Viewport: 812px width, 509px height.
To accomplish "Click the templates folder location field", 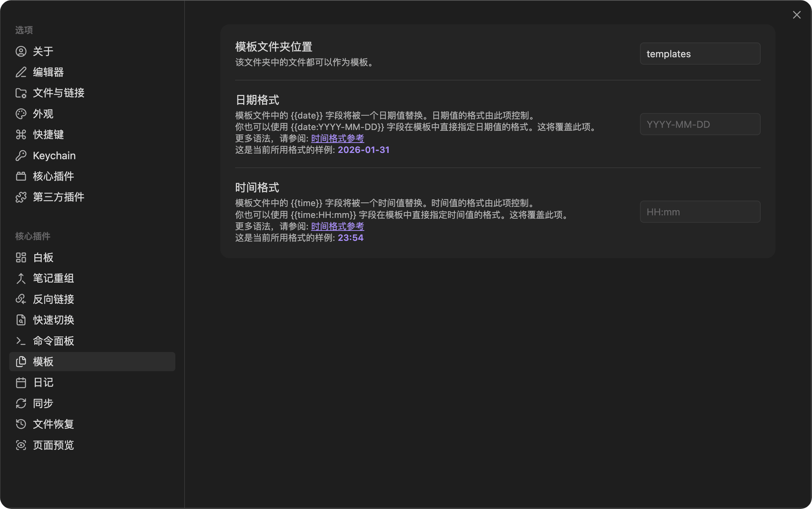I will pos(700,54).
